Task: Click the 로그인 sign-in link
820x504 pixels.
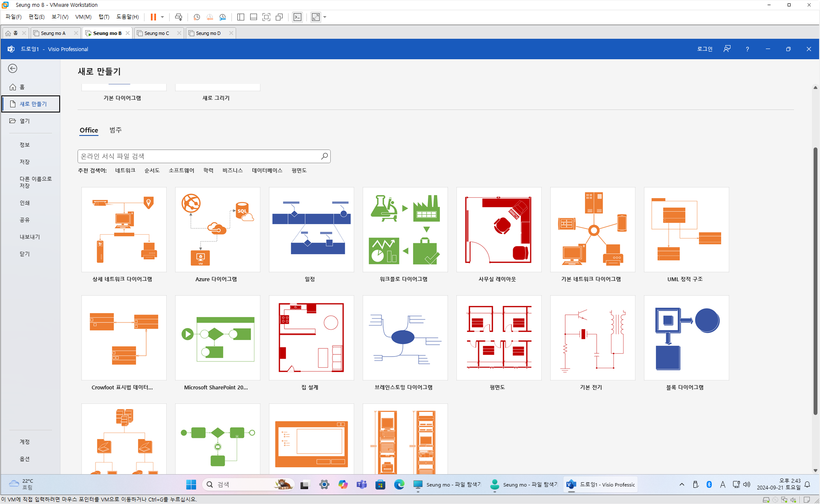Action: click(705, 49)
